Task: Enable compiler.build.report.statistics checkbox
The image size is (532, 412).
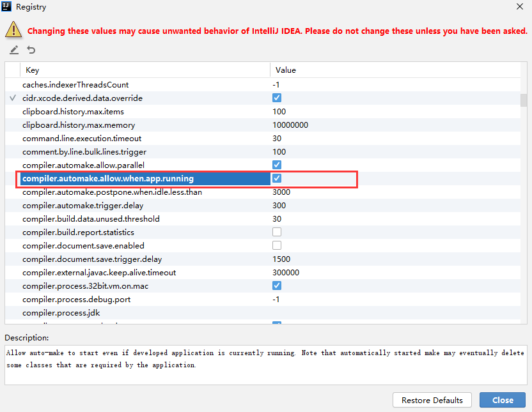Action: 277,232
